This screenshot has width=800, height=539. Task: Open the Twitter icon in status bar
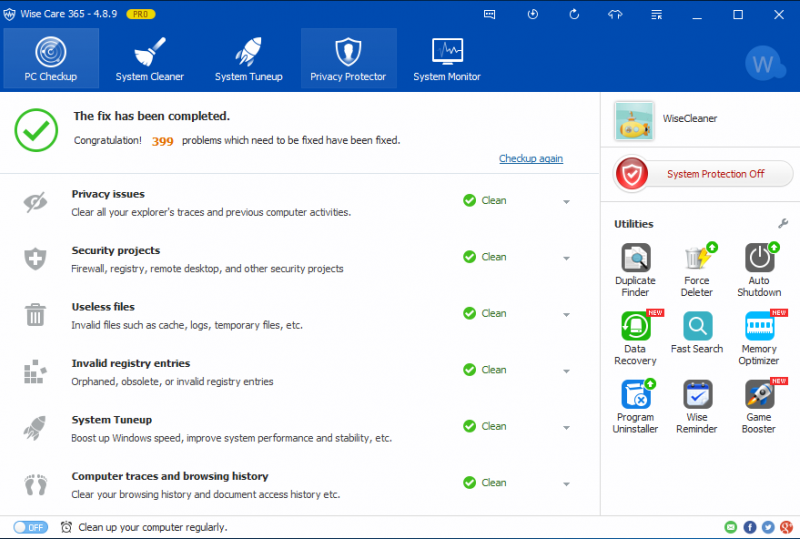(x=768, y=527)
